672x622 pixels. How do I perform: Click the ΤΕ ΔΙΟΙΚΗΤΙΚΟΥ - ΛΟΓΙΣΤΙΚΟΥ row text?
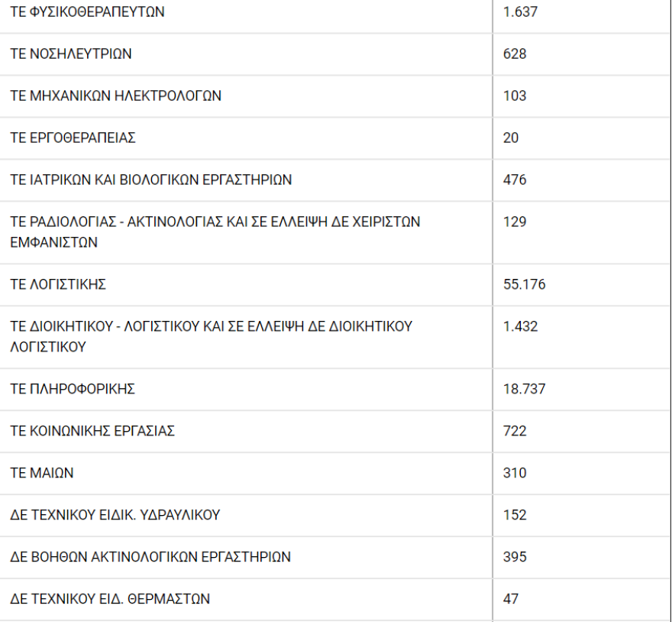click(211, 327)
